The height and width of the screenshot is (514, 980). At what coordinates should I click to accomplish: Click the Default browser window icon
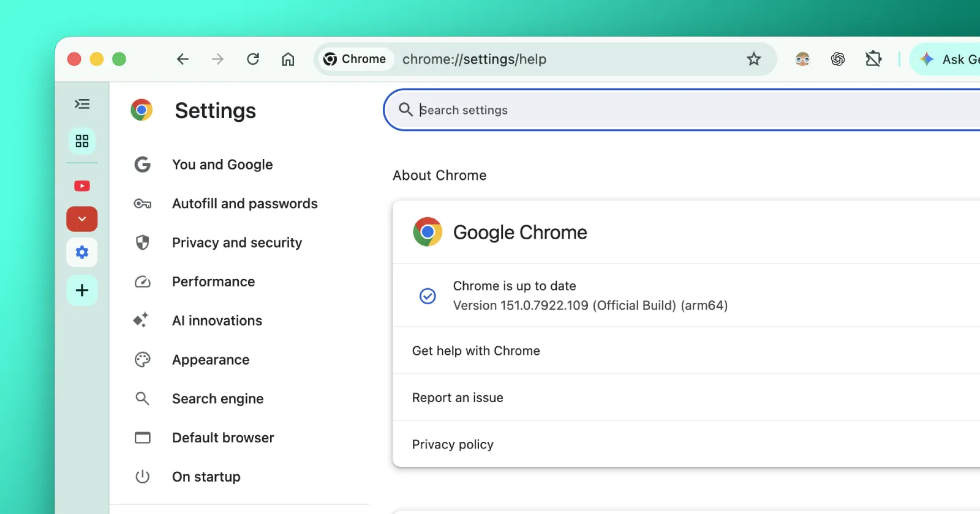click(142, 438)
